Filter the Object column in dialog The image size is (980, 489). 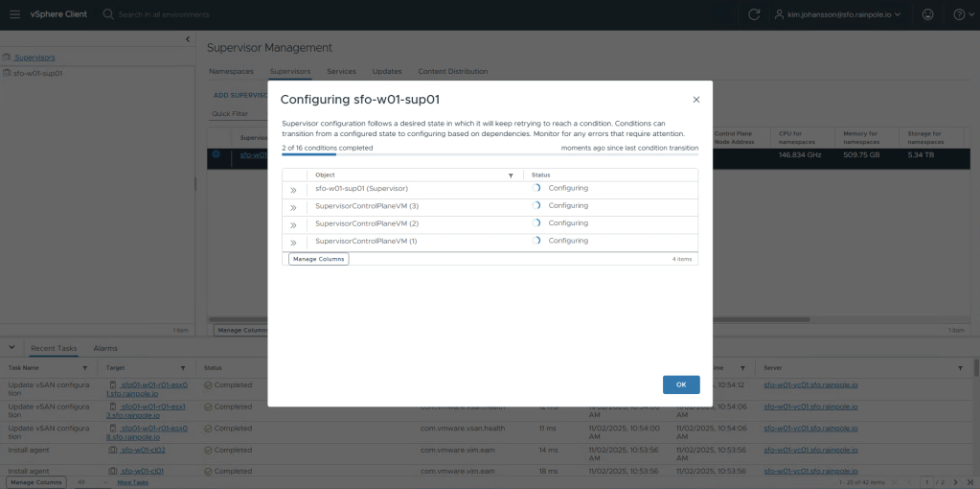click(x=511, y=175)
